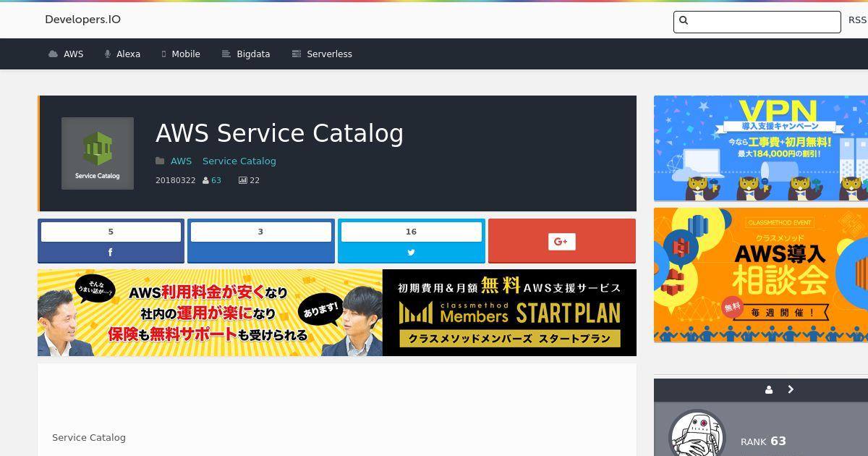
Task: Share the article on Facebook
Action: tap(111, 253)
